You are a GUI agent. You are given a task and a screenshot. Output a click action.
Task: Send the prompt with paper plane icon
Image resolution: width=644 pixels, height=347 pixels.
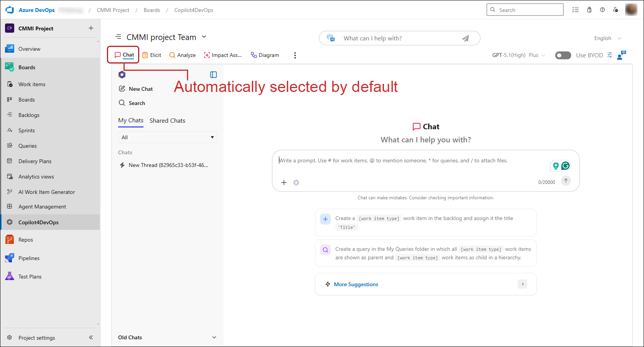(x=465, y=38)
